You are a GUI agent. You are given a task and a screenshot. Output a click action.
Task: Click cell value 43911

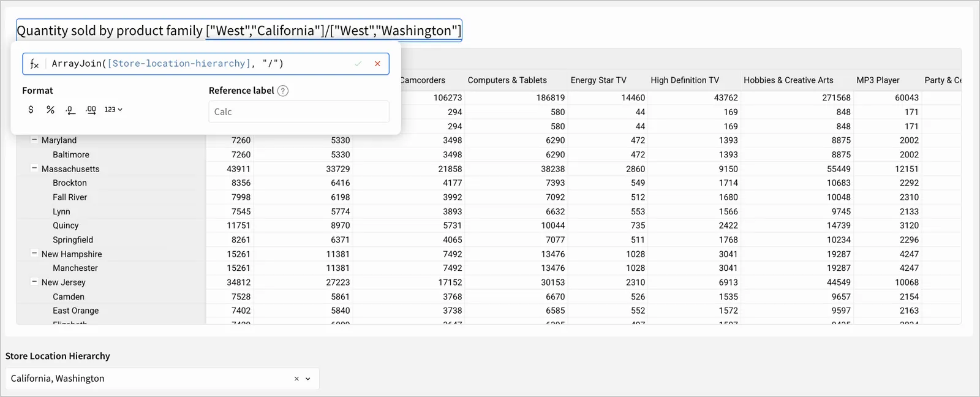(x=238, y=169)
